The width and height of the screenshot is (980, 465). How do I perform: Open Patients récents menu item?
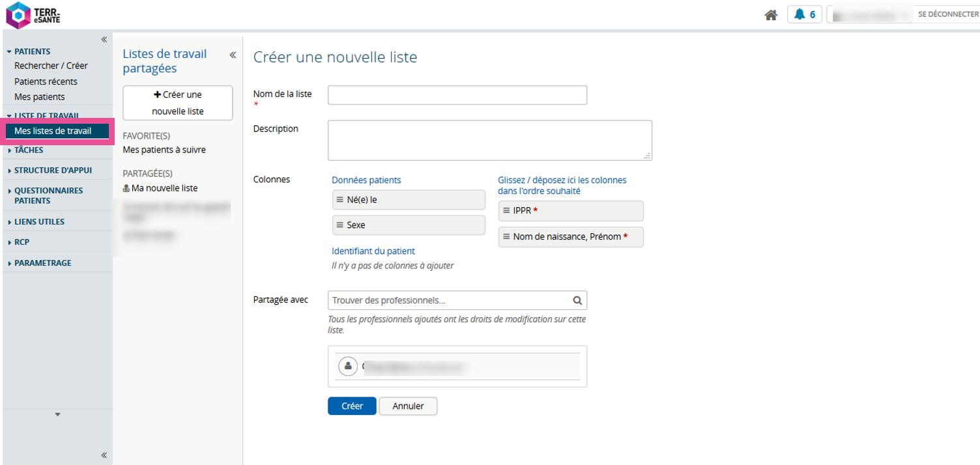click(x=46, y=81)
